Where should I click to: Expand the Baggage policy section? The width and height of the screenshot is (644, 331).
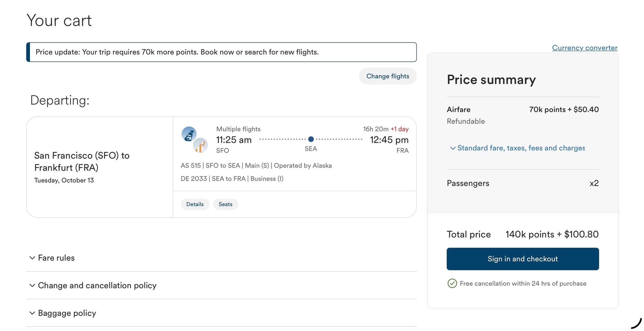click(x=221, y=313)
